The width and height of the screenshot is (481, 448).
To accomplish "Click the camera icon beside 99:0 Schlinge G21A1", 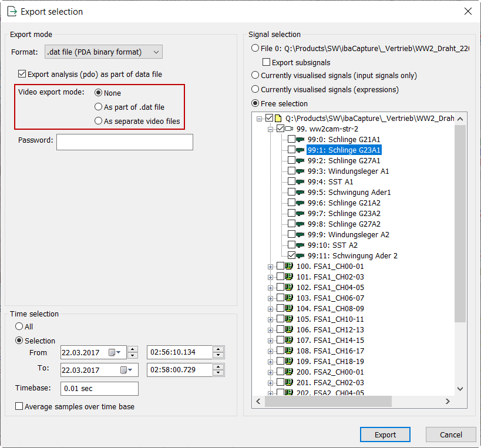I will coord(301,140).
